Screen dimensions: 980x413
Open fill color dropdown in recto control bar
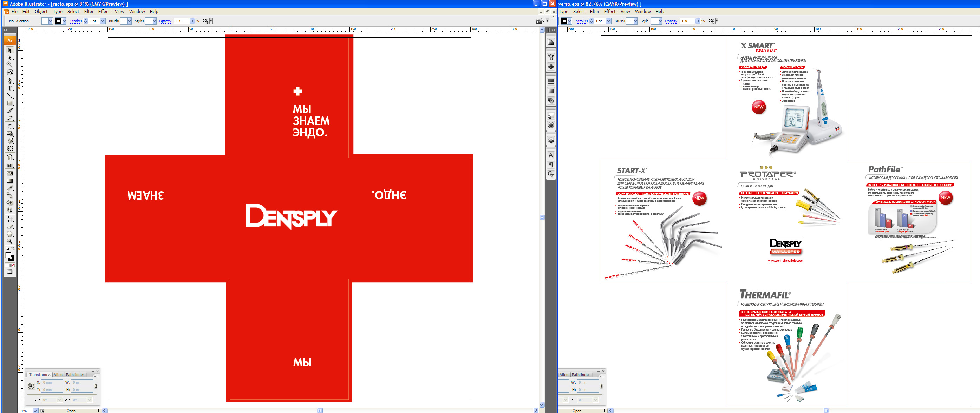coord(51,21)
